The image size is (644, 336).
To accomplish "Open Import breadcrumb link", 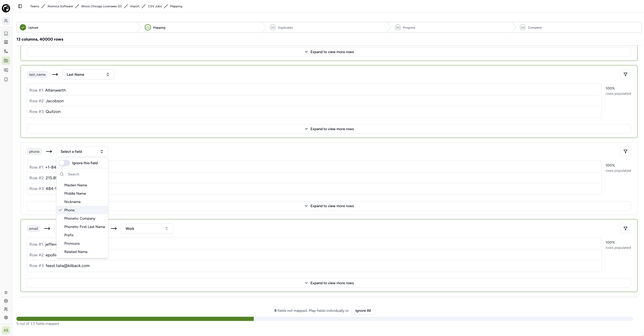I will click(135, 6).
